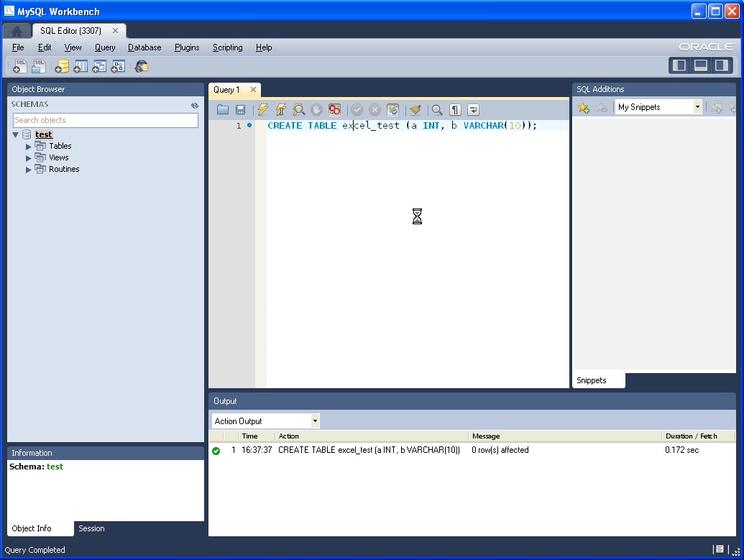Screen dimensions: 744x560
Task: Toggle stop on error during execution
Action: [334, 109]
